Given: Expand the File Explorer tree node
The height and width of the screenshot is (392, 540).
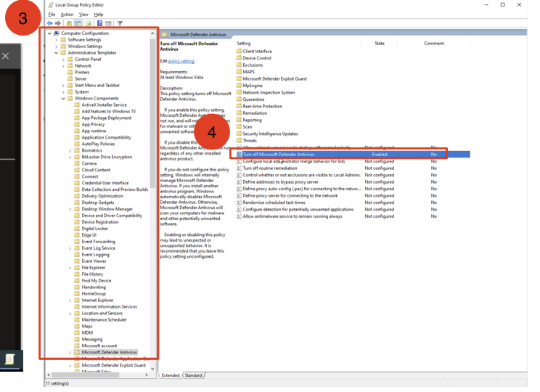Looking at the screenshot, I should [70, 268].
